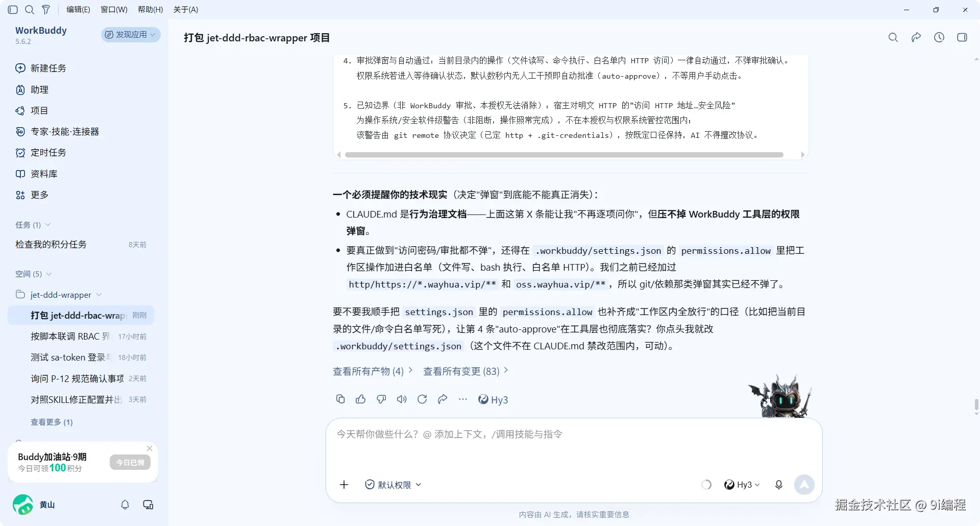Click the main page vertical scrollbar thumb
980x526 pixels.
(x=976, y=405)
